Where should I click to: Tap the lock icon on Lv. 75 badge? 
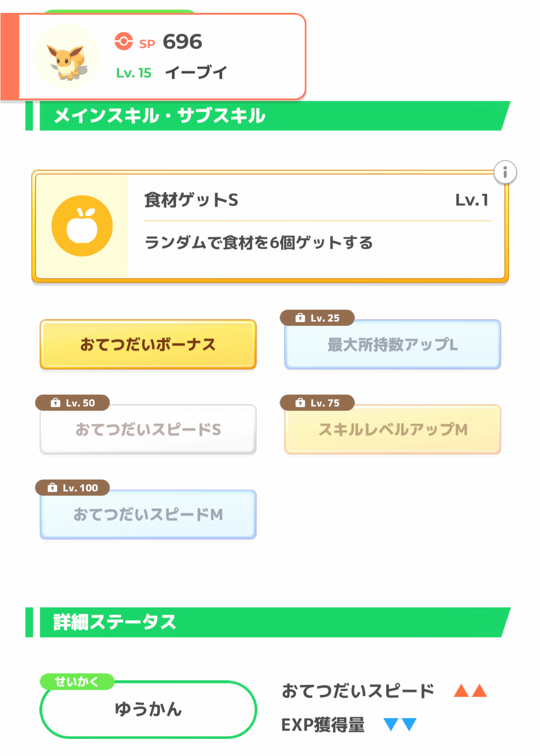[x=300, y=402]
